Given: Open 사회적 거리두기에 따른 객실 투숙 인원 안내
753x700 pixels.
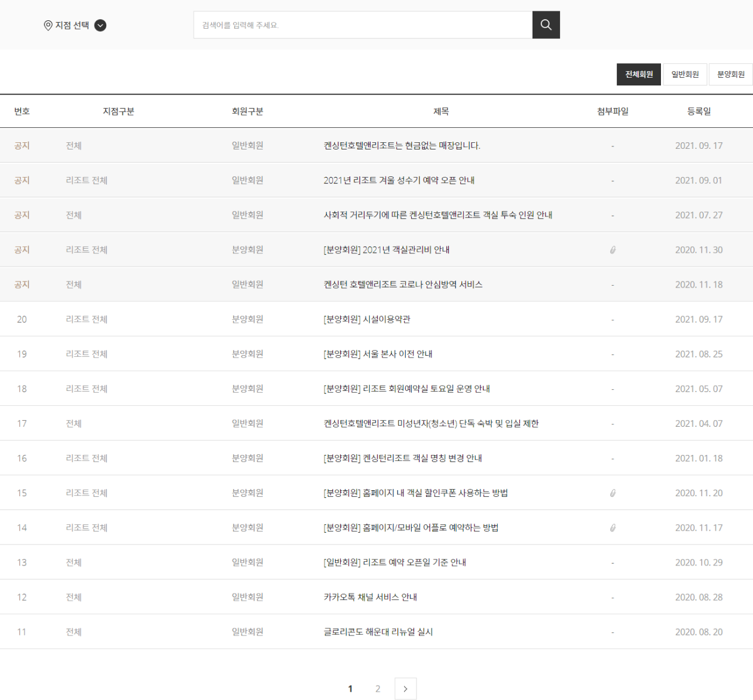Looking at the screenshot, I should [x=438, y=215].
